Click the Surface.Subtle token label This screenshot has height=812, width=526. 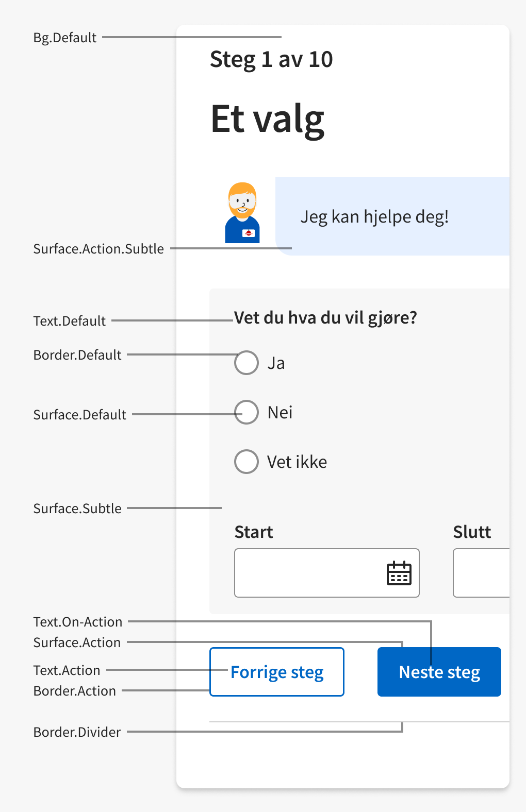point(77,508)
